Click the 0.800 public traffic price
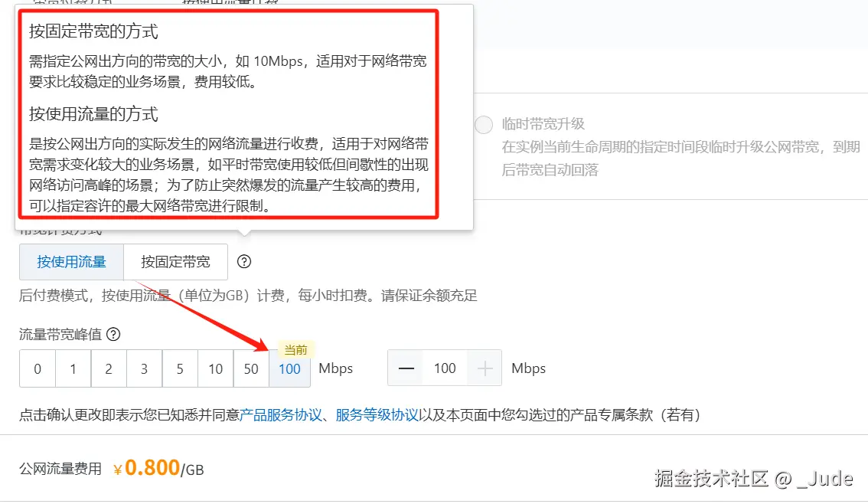The image size is (868, 504). (x=152, y=468)
